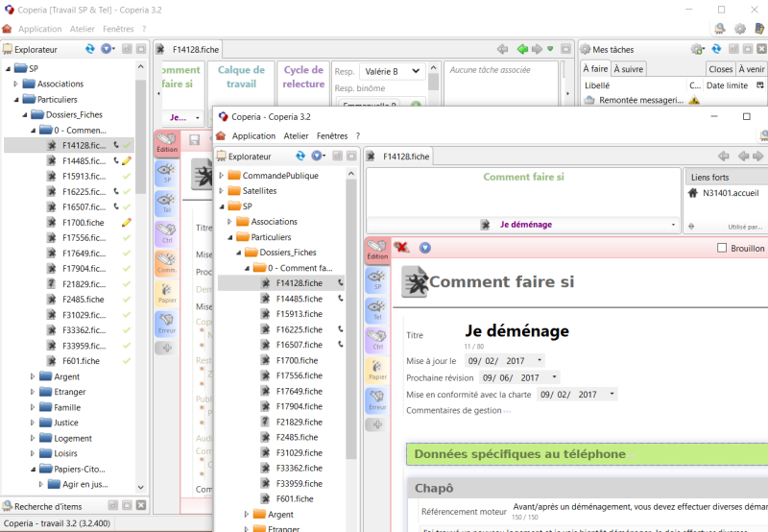The image size is (768, 532).
Task: Select the SP view icon in front window sidebar
Action: pyautogui.click(x=377, y=280)
